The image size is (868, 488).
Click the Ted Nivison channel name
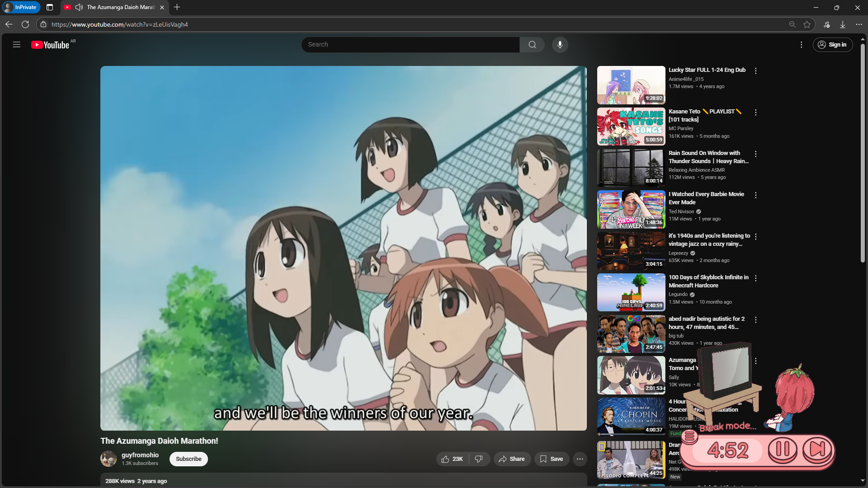(681, 212)
